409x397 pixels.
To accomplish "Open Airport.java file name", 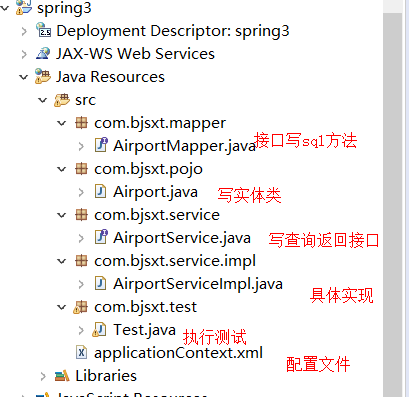I will point(156,192).
